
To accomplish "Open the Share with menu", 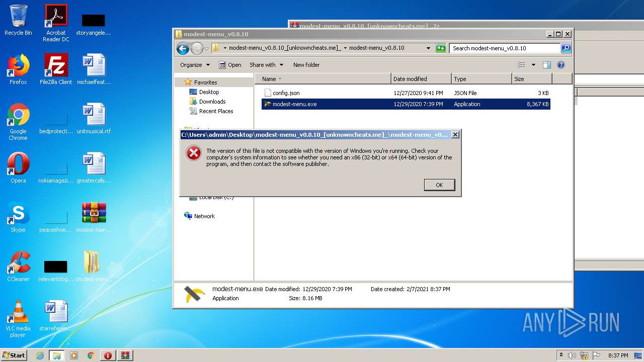I will (266, 65).
